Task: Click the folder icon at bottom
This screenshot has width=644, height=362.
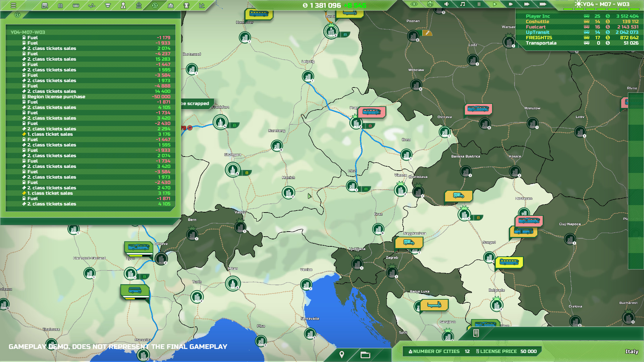Action: (365, 355)
